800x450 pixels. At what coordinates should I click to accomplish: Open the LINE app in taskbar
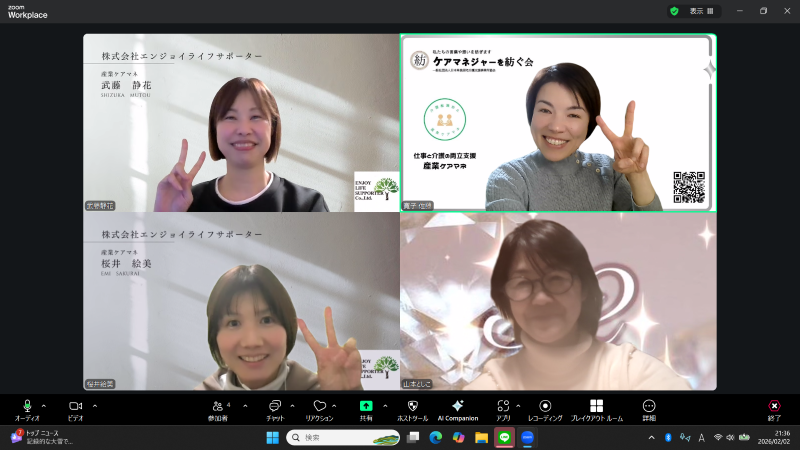505,437
